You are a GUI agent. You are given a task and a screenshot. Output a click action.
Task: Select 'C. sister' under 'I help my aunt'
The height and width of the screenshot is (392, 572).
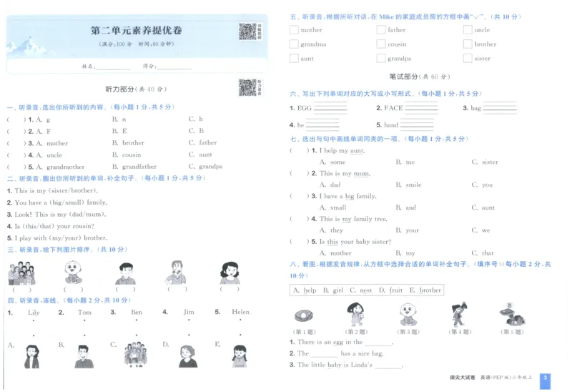485,162
